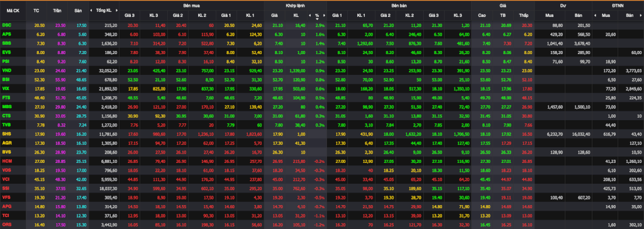The width and height of the screenshot is (644, 229).
Task: Click right arrow next to % column
Action: [x=324, y=15]
